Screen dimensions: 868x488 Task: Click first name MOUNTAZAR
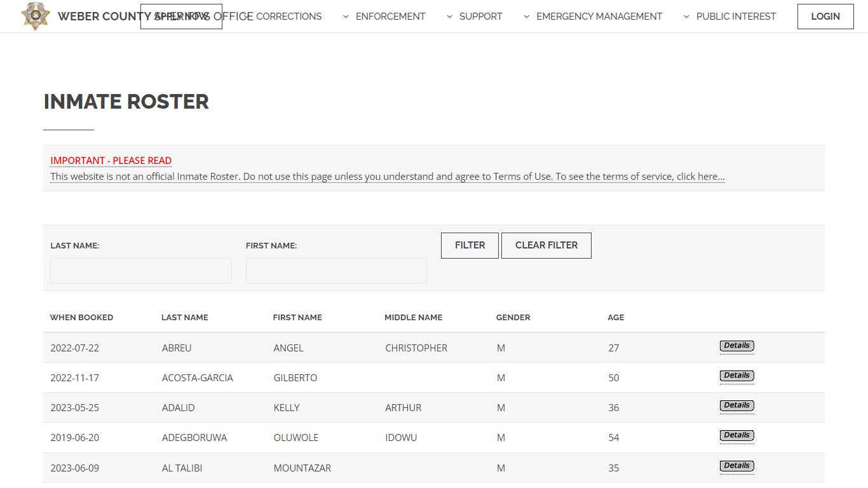pyautogui.click(x=302, y=468)
